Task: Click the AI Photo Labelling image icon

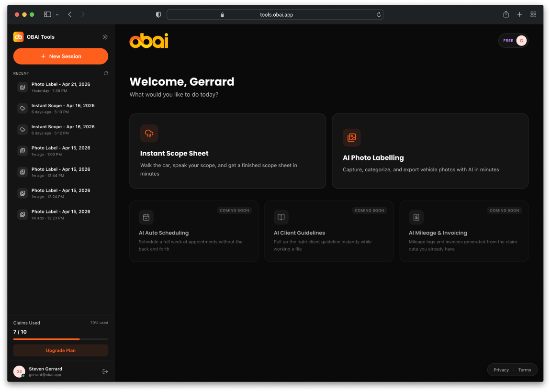Action: [351, 138]
